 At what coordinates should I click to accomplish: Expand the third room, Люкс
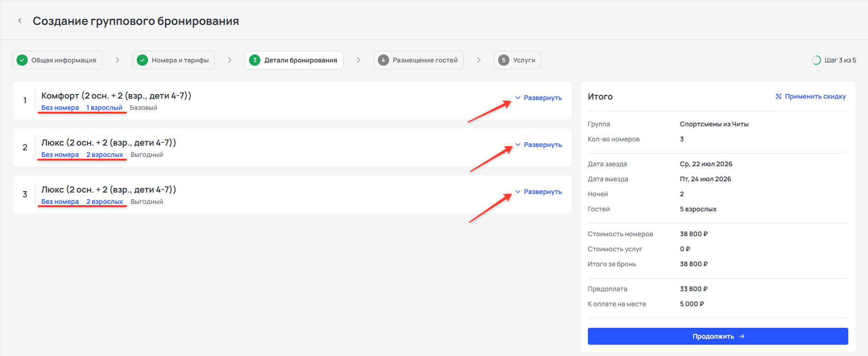(539, 192)
